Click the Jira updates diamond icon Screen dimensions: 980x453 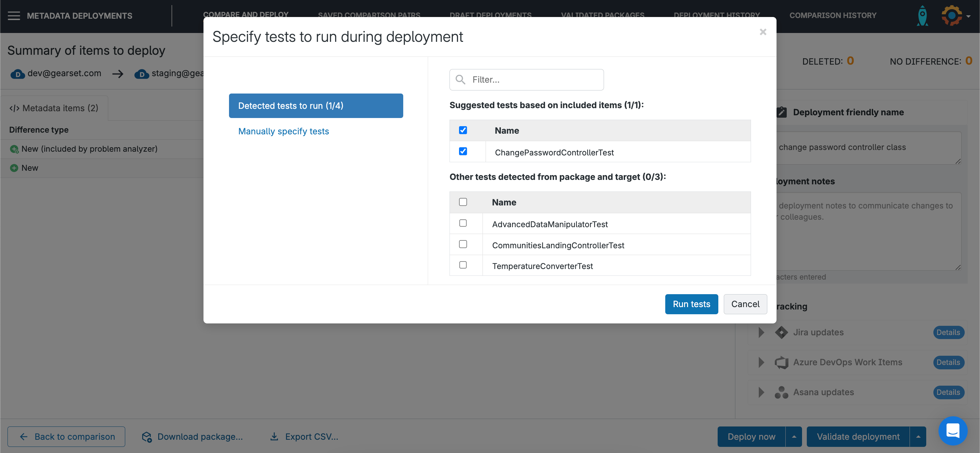tap(781, 332)
